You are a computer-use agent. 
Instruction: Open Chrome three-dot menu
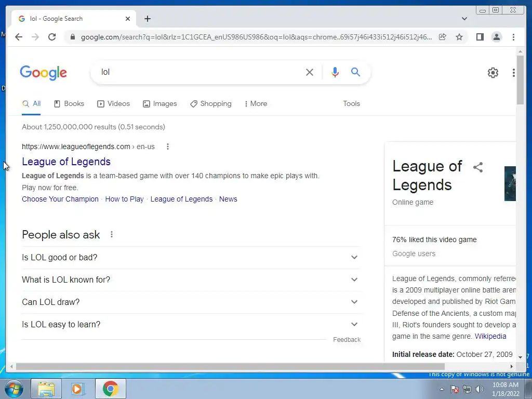coord(513,37)
